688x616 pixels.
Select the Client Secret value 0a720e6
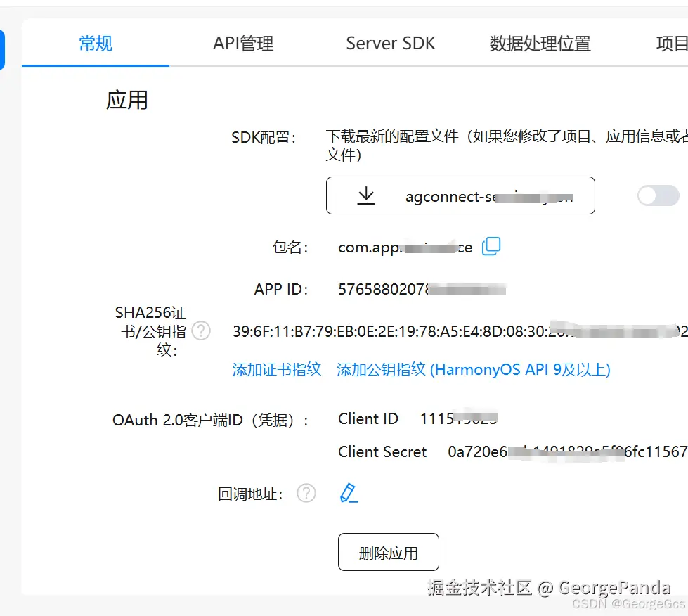(x=567, y=451)
